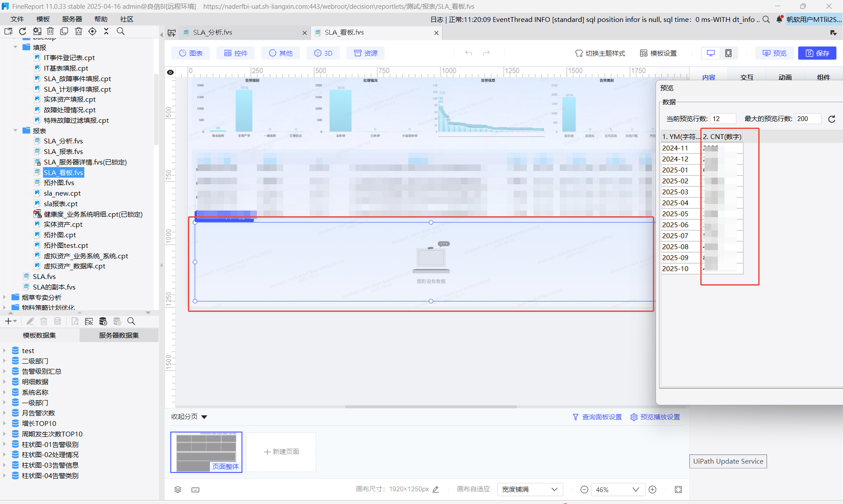Collapse all tree nodes icon
This screenshot has height=504, width=843.
pyautogui.click(x=106, y=31)
